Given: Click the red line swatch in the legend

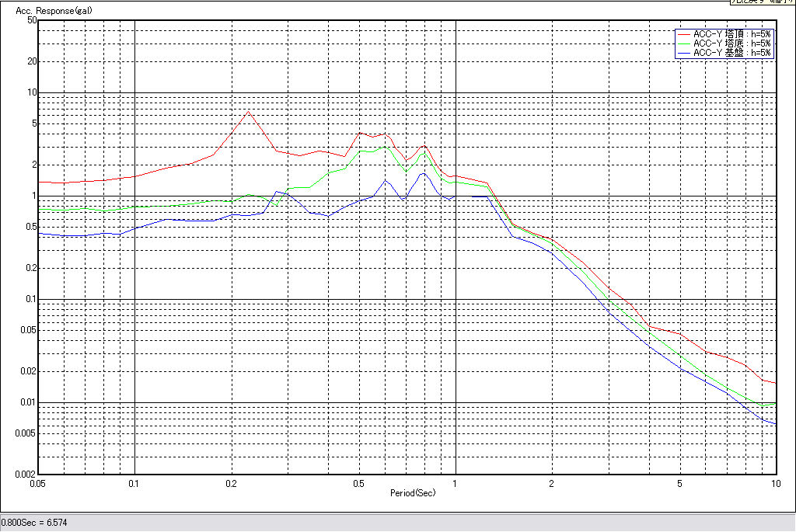Looking at the screenshot, I should tap(683, 34).
